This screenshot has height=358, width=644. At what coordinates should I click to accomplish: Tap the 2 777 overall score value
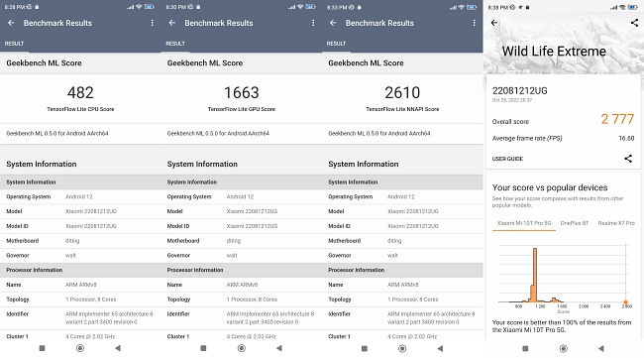pos(617,119)
